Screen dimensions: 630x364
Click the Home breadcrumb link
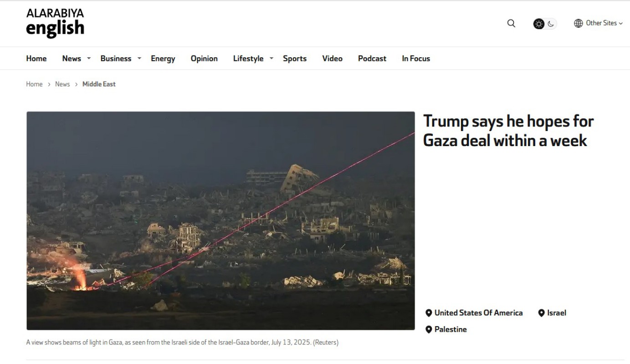tap(34, 84)
